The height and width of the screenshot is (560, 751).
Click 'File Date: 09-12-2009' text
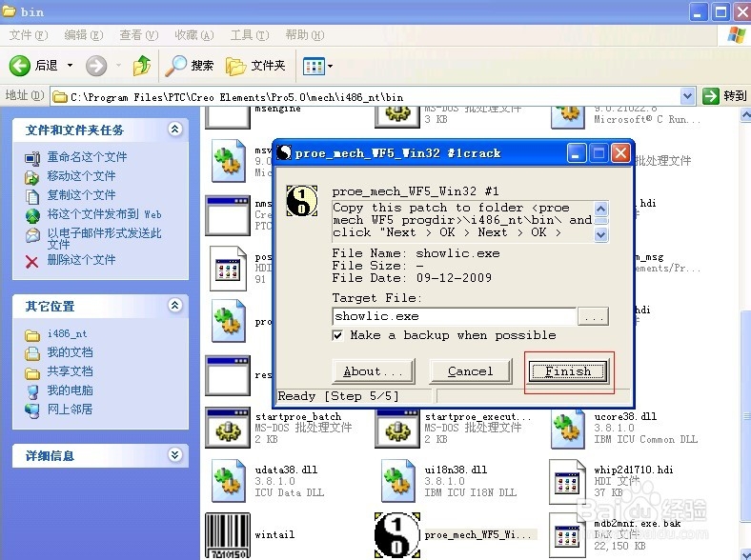[x=412, y=278]
